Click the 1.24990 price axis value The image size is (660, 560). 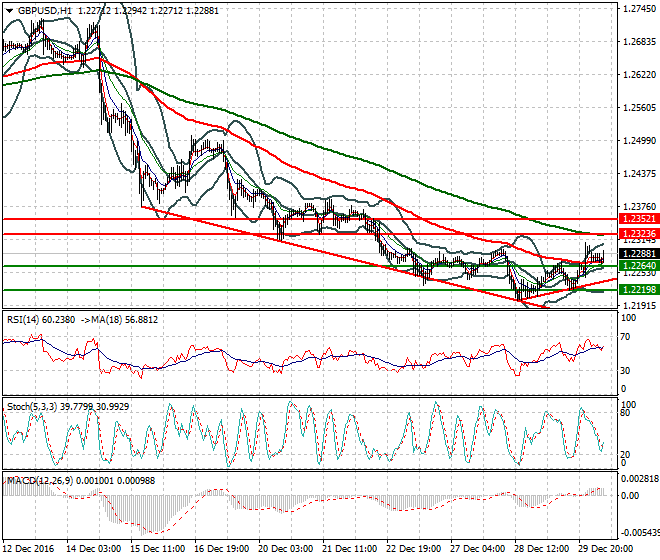(639, 141)
